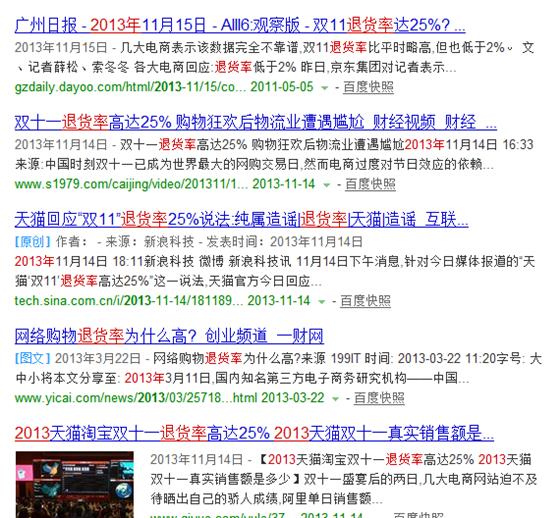Expand the arrow next to gzdaily.dayoo.com URL
560x518 pixels.
coord(325,88)
